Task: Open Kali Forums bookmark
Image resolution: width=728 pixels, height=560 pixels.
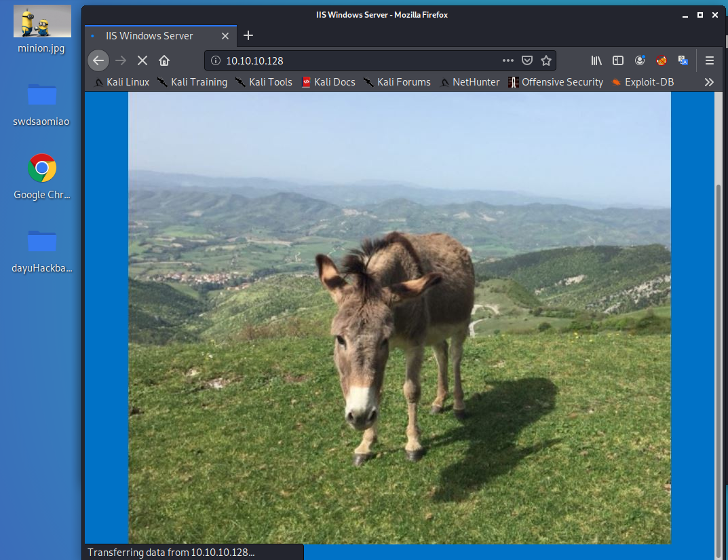Action: (398, 82)
